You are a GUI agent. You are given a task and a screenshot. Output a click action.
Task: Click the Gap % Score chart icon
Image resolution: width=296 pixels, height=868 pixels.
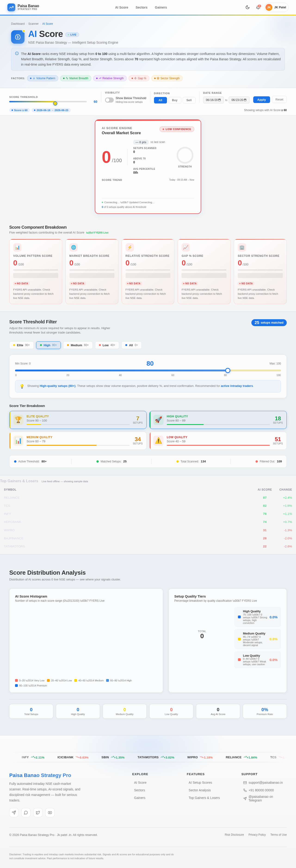186,247
